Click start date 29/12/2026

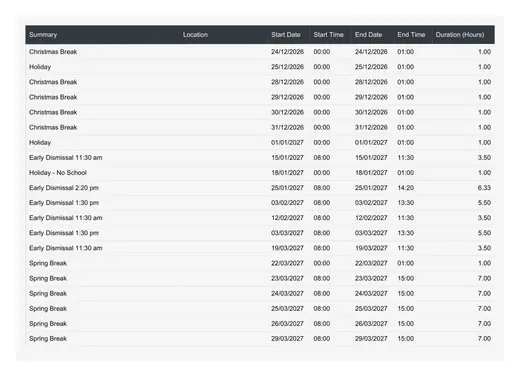(x=287, y=97)
